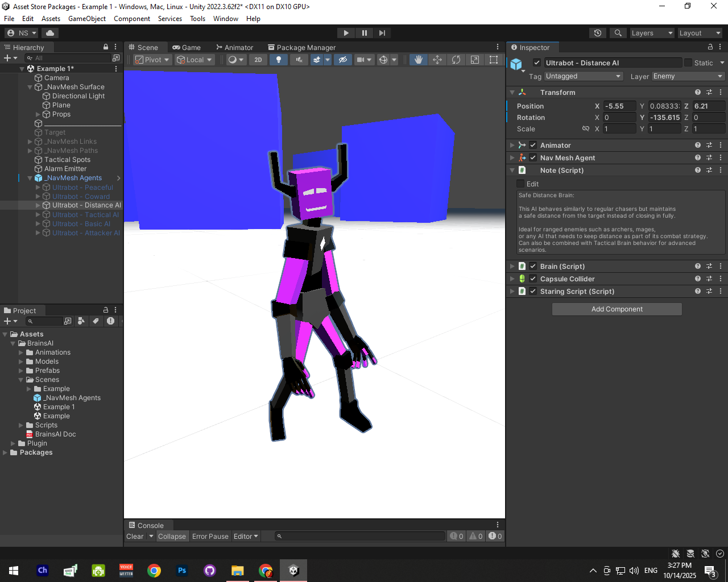Image resolution: width=728 pixels, height=582 pixels.
Task: Open the NS account dropdown
Action: pos(22,33)
